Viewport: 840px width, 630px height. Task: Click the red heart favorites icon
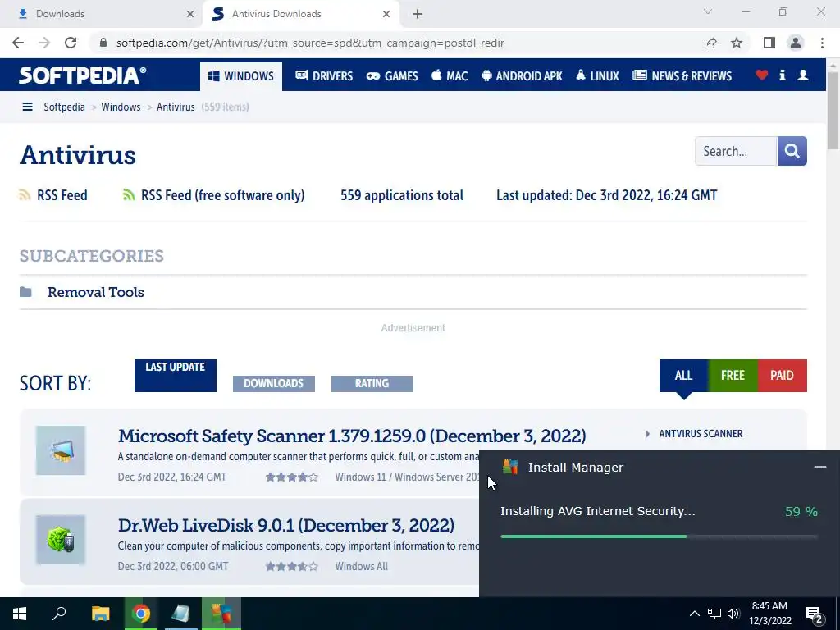[x=762, y=75]
